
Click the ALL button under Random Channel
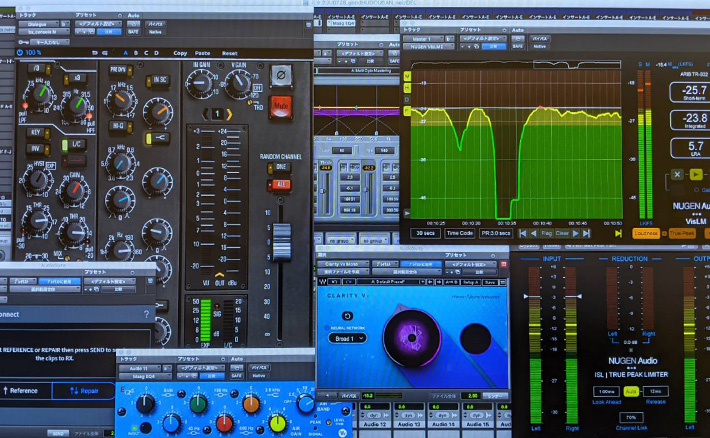[x=281, y=185]
